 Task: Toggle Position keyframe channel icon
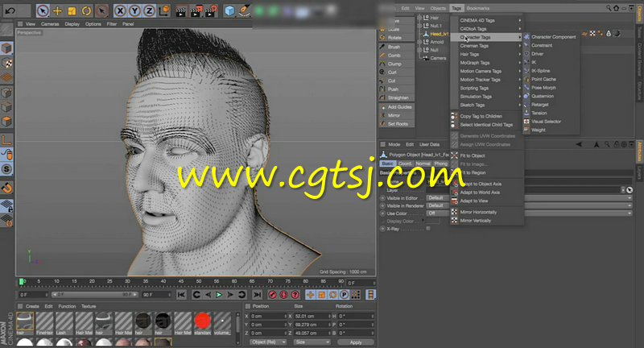point(310,295)
